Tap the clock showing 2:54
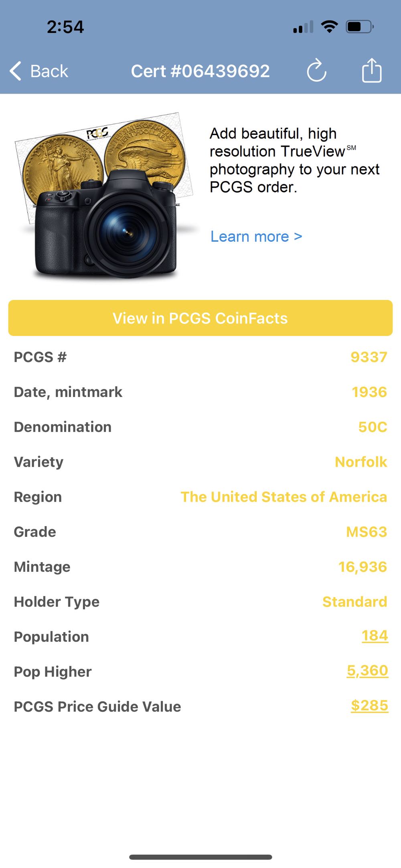The width and height of the screenshot is (401, 868). (x=65, y=27)
